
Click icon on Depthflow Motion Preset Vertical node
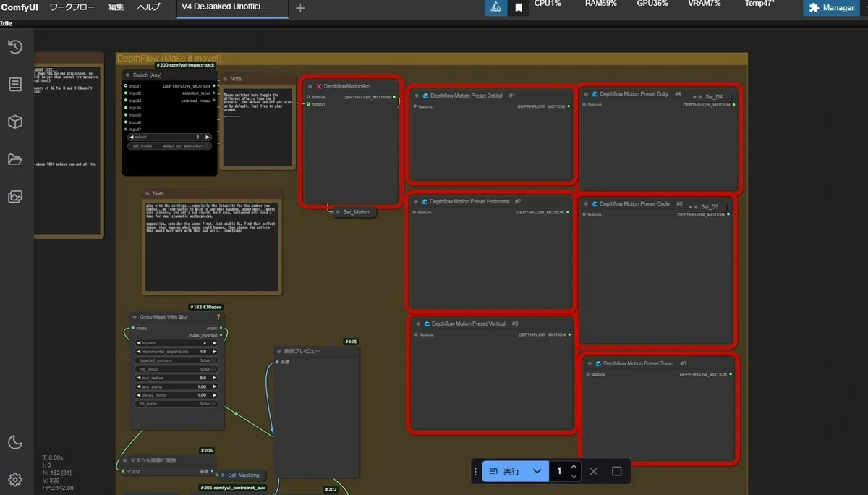pos(426,323)
